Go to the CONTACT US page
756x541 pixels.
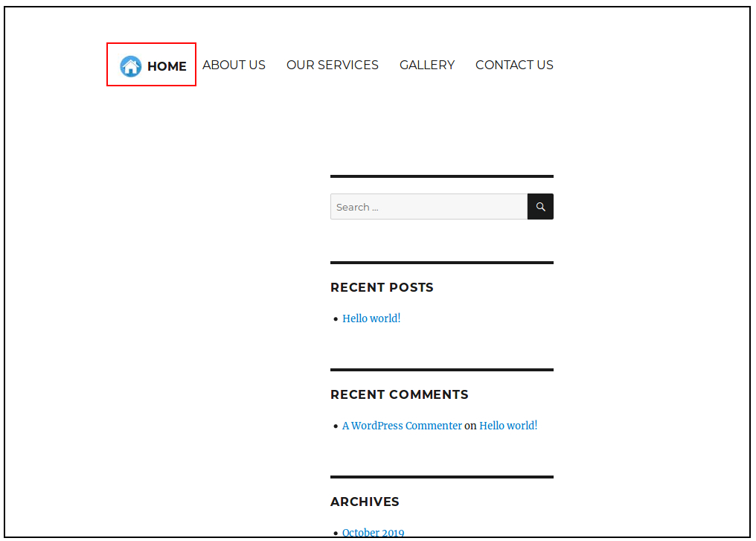tap(514, 65)
